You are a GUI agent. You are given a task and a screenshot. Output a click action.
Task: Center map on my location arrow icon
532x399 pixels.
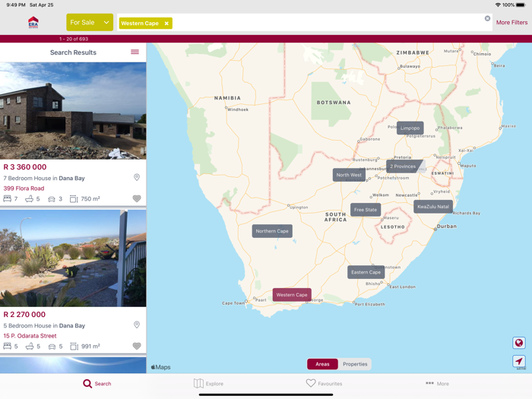[519, 361]
